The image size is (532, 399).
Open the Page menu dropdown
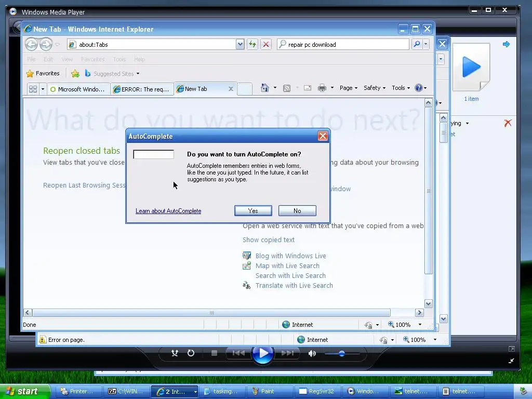349,88
